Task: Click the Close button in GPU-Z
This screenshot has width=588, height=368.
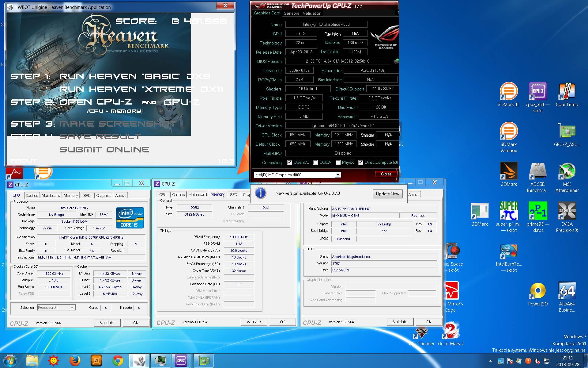Action: click(x=386, y=174)
